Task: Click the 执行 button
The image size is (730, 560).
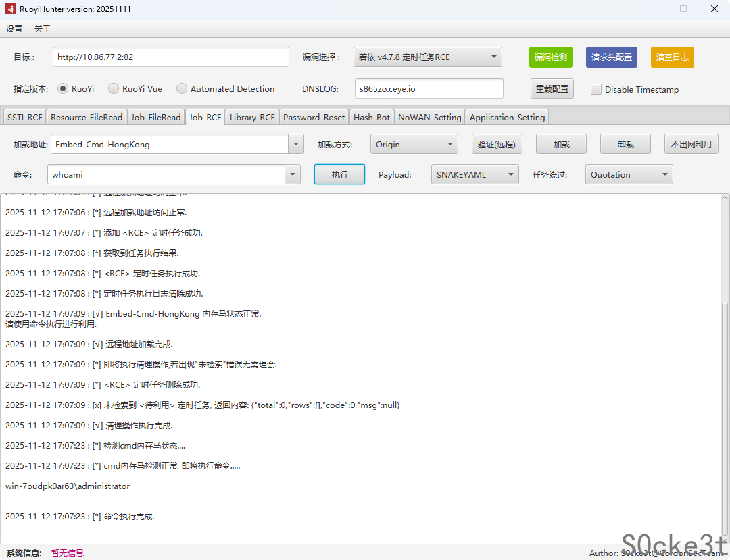Action: [x=339, y=174]
